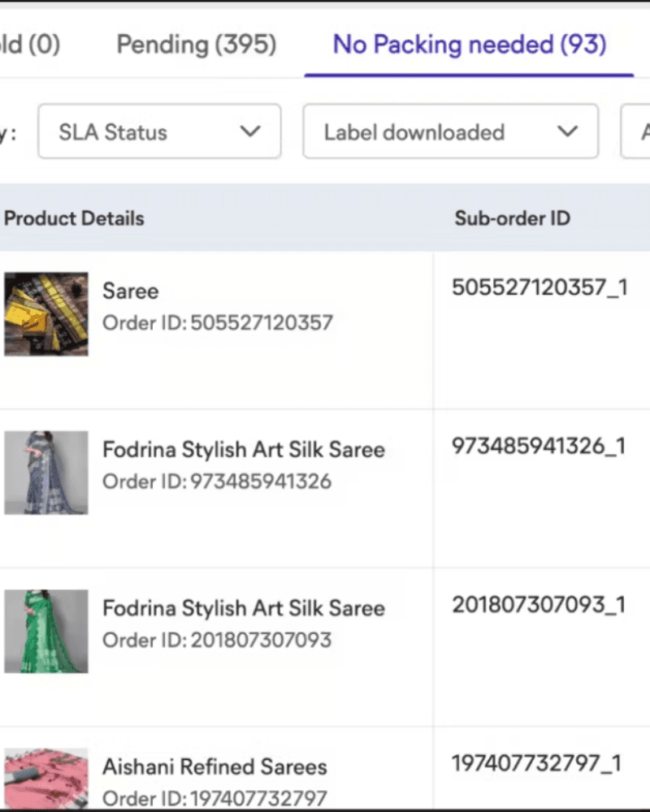
Task: Open the green Fodrina saree thumbnail
Action: (x=46, y=631)
